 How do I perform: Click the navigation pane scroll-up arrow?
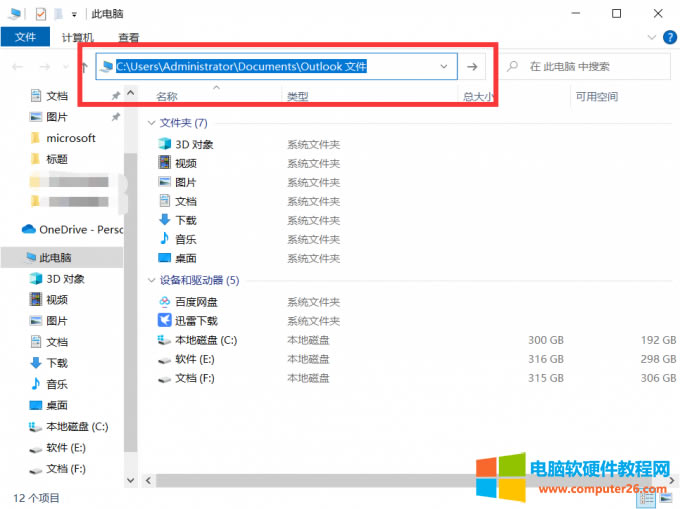click(x=131, y=93)
